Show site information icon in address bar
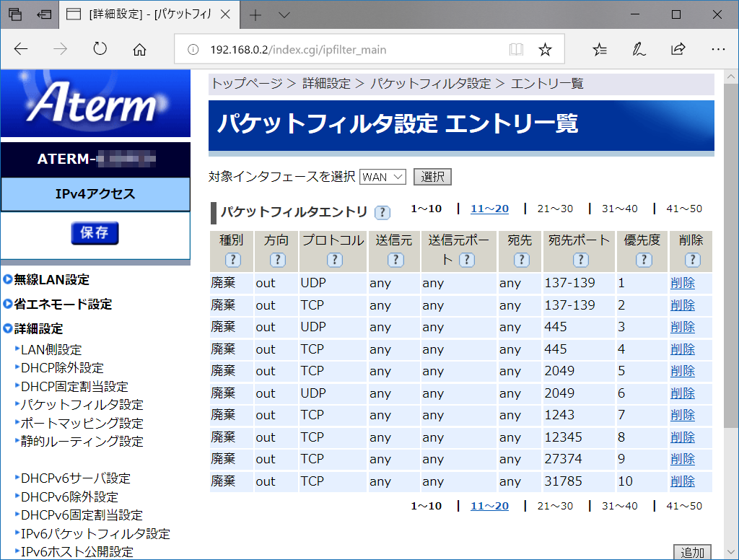Viewport: 739px width, 560px height. click(x=193, y=50)
